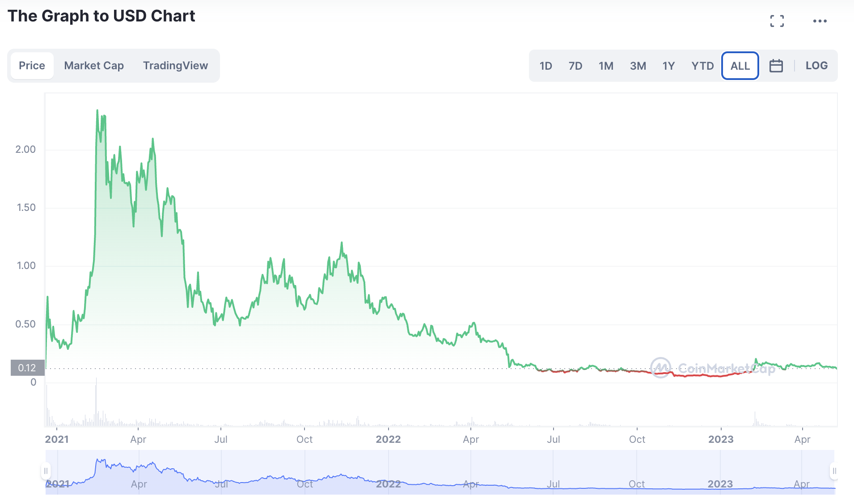This screenshot has width=854, height=504.
Task: Select the Price tab
Action: 32,66
